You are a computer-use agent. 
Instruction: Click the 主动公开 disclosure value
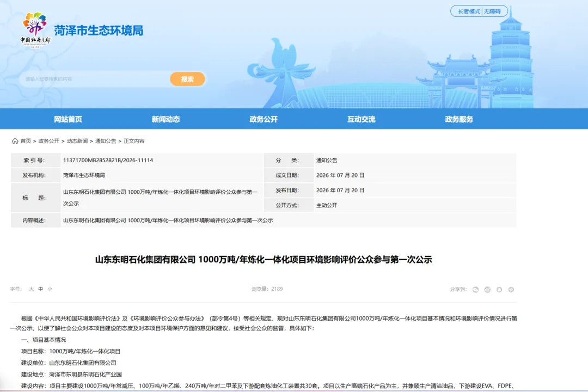point(327,205)
